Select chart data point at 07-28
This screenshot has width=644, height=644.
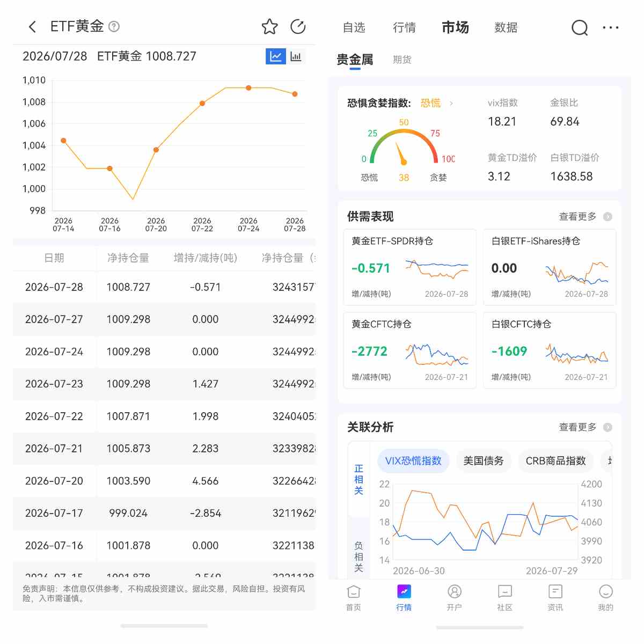[x=295, y=94]
